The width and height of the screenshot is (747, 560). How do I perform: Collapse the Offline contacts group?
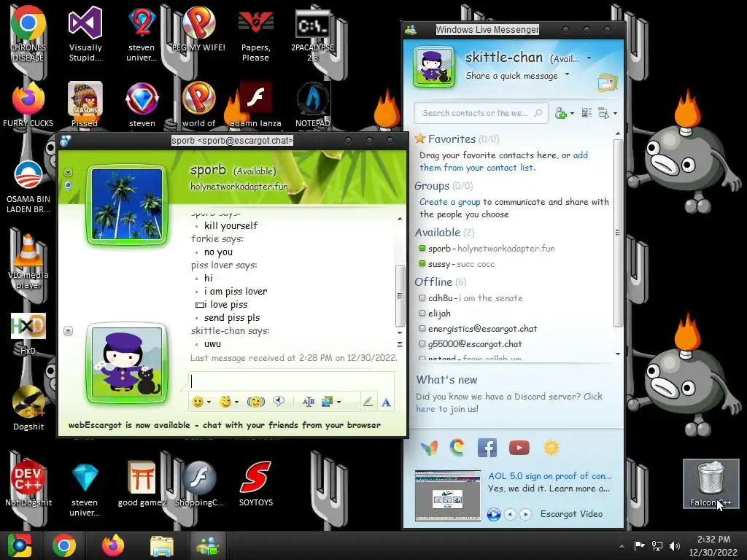(433, 282)
